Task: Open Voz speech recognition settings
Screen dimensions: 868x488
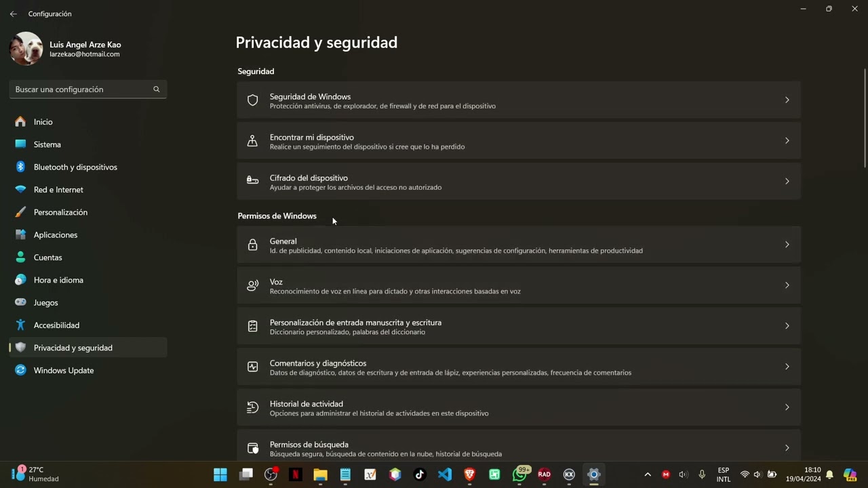Action: pos(519,285)
